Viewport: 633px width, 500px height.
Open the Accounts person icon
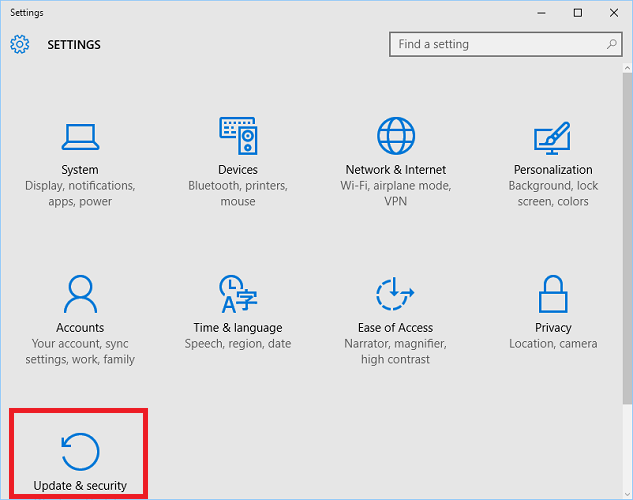coord(80,294)
